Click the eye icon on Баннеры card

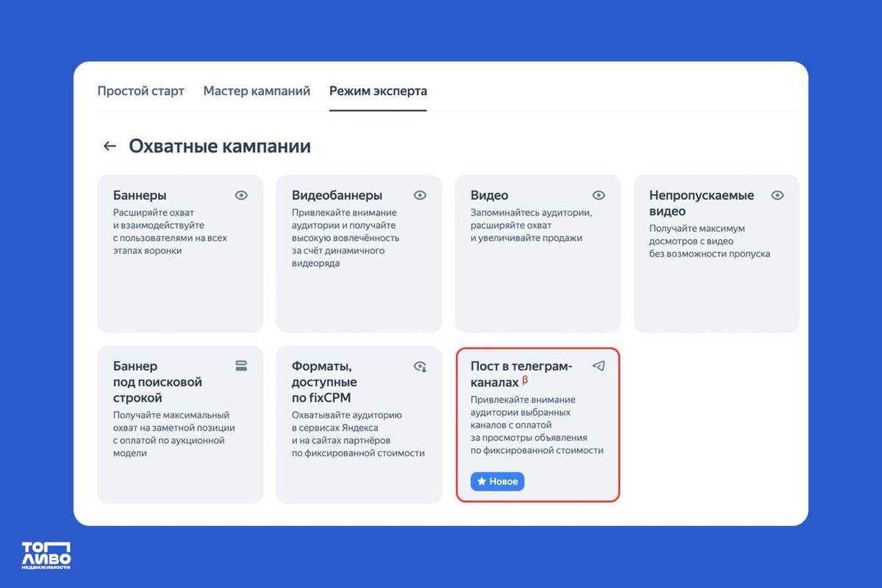241,196
